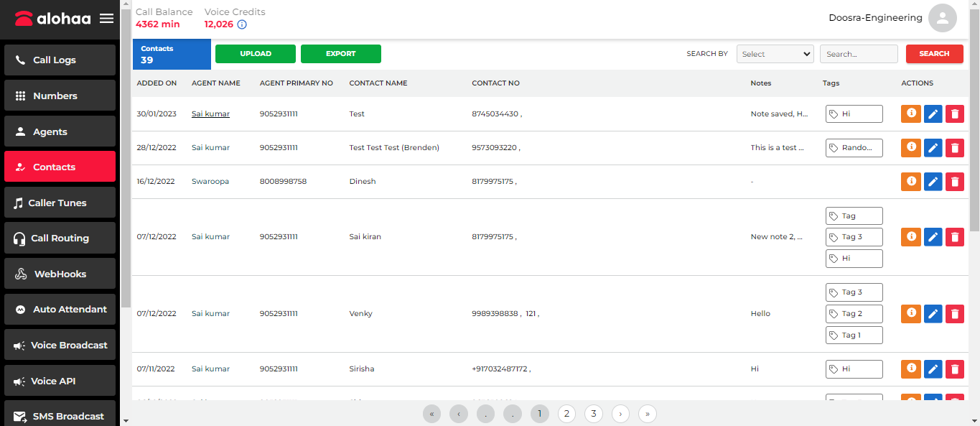Open the WebHooks section

click(60, 274)
